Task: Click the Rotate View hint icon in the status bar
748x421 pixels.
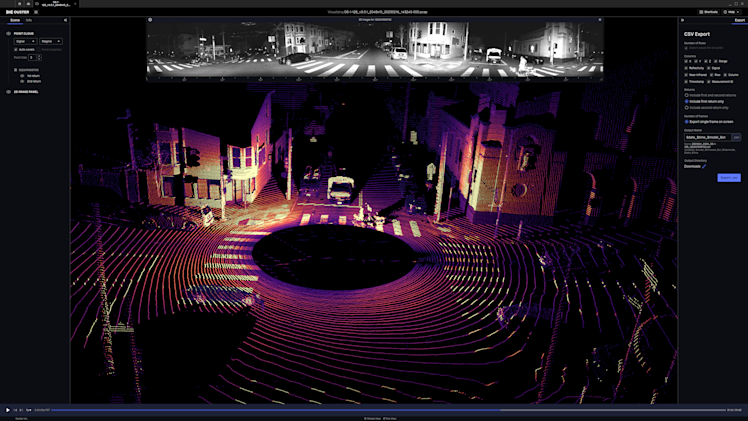Action: click(x=365, y=419)
